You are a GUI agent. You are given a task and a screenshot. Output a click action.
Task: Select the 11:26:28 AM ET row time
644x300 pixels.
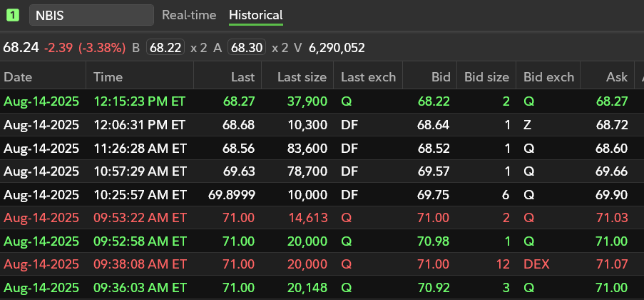pyautogui.click(x=140, y=148)
